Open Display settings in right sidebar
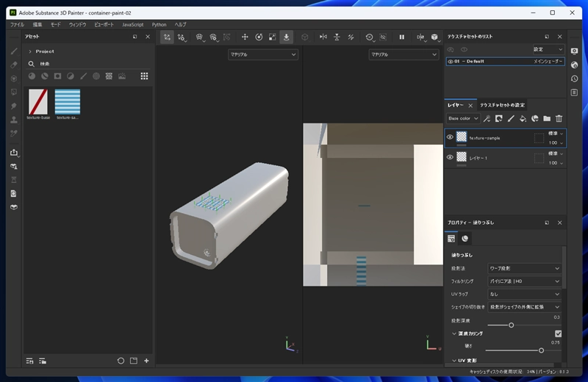Image resolution: width=588 pixels, height=382 pixels. 574,51
